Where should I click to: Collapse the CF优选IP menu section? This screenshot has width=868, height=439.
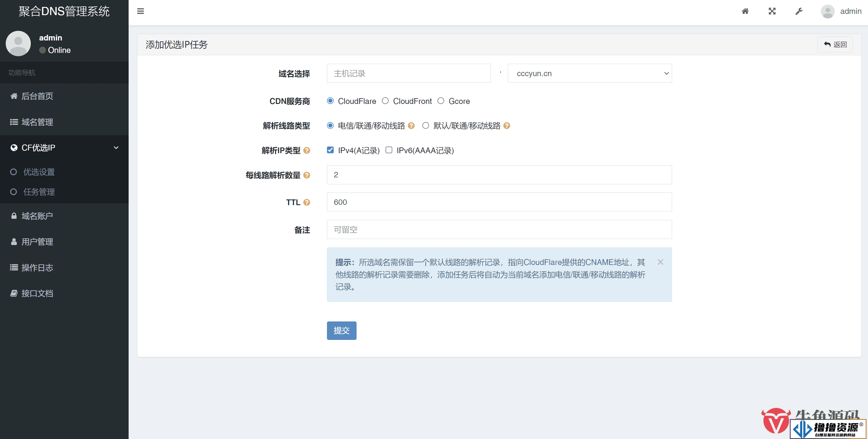(x=64, y=148)
